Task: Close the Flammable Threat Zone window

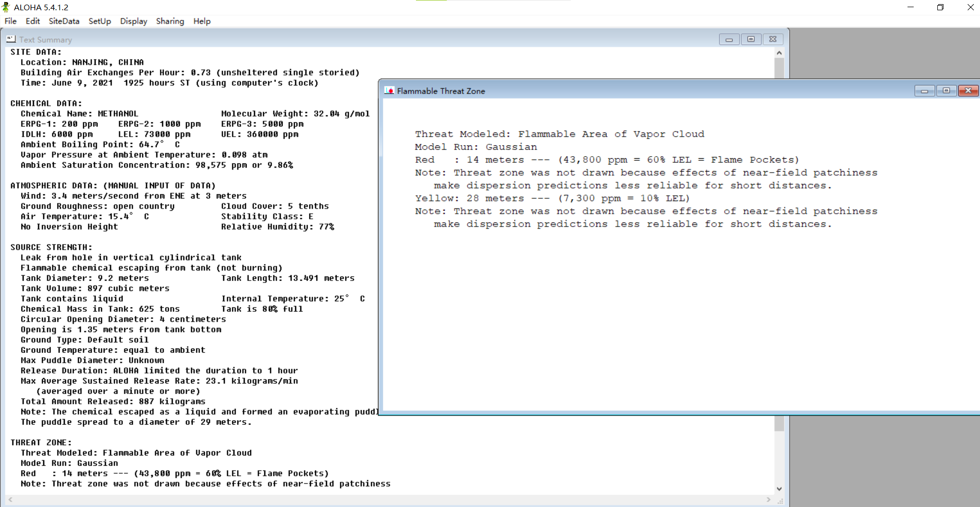Action: click(968, 91)
